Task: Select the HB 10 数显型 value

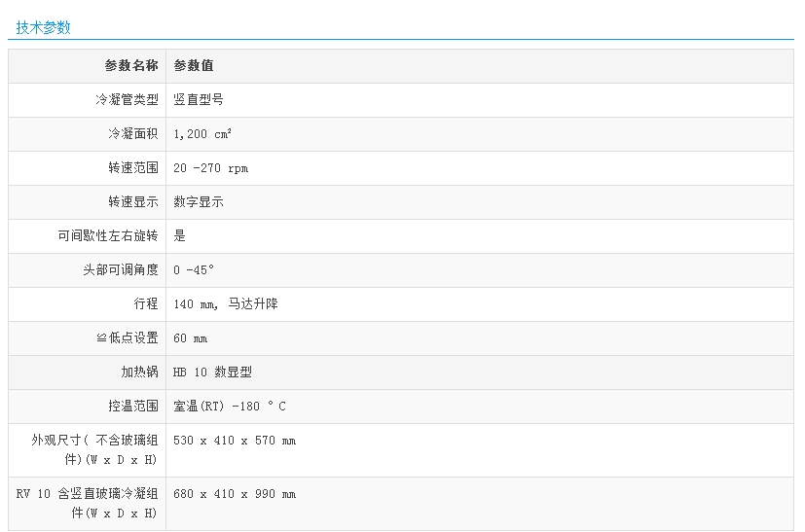Action: point(212,372)
